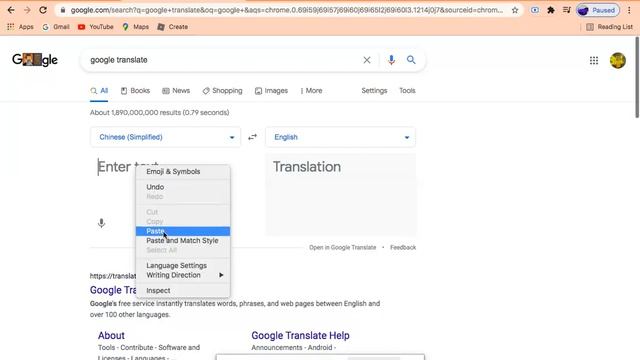
Task: Open the extensions puzzle icon
Action: click(x=551, y=10)
